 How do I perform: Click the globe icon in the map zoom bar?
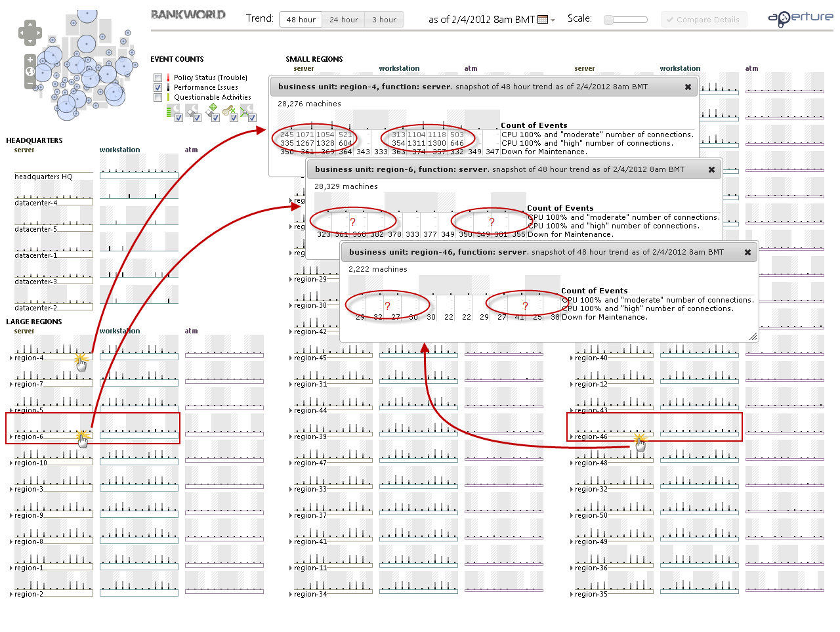(30, 72)
